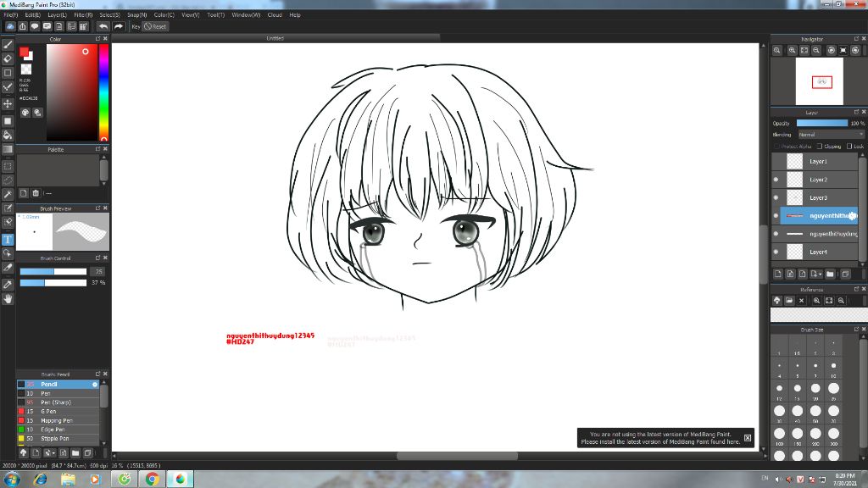The width and height of the screenshot is (868, 488).
Task: Open layer import dropdown arrow
Action: point(820,274)
